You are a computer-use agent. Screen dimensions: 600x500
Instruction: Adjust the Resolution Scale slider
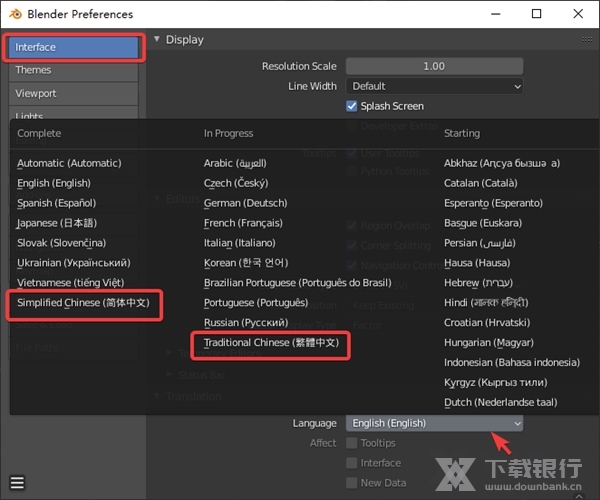click(434, 66)
